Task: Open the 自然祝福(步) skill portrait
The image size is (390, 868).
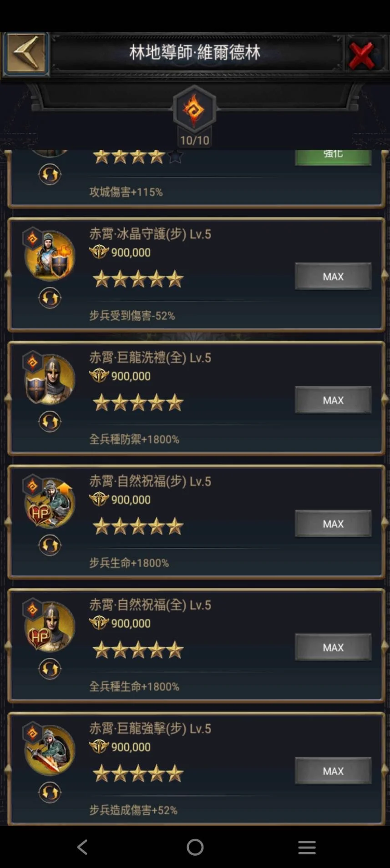Action: [x=50, y=503]
